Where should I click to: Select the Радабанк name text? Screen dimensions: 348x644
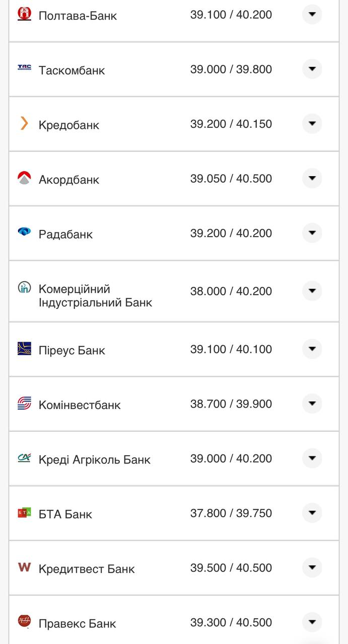pyautogui.click(x=65, y=234)
